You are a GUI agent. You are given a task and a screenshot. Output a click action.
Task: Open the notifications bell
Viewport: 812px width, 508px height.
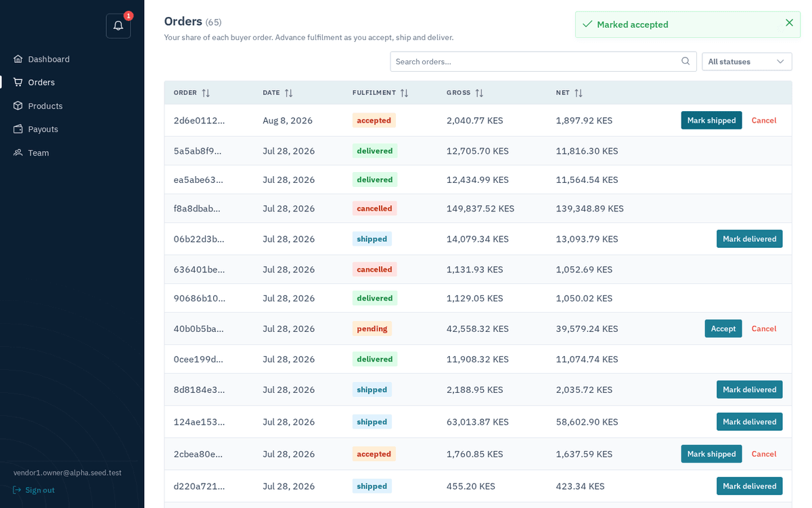tap(118, 26)
